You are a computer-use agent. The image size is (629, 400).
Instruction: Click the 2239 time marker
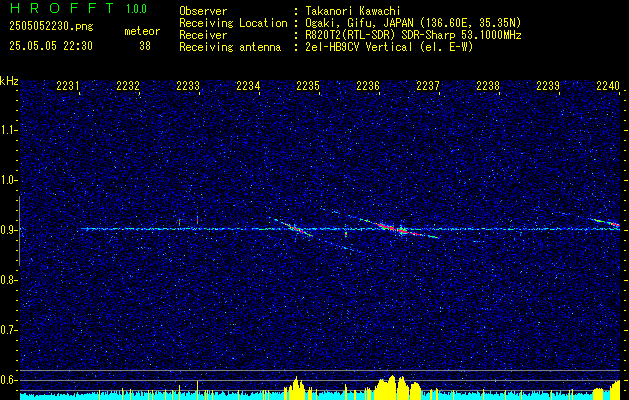pyautogui.click(x=548, y=86)
